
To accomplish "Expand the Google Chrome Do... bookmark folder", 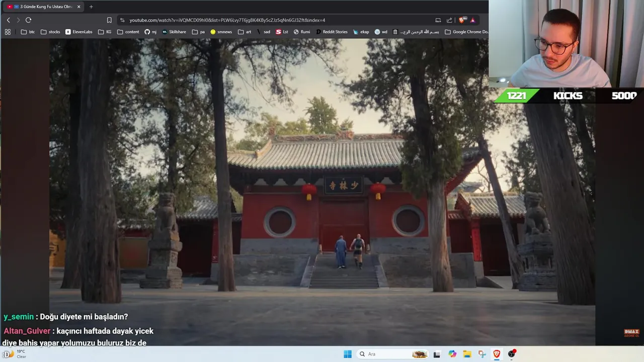I will point(466,32).
